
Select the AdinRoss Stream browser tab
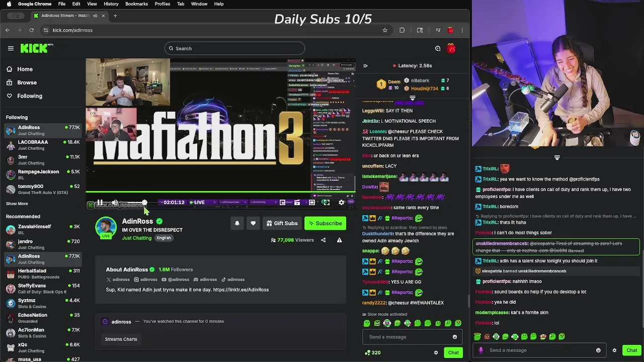(x=69, y=16)
